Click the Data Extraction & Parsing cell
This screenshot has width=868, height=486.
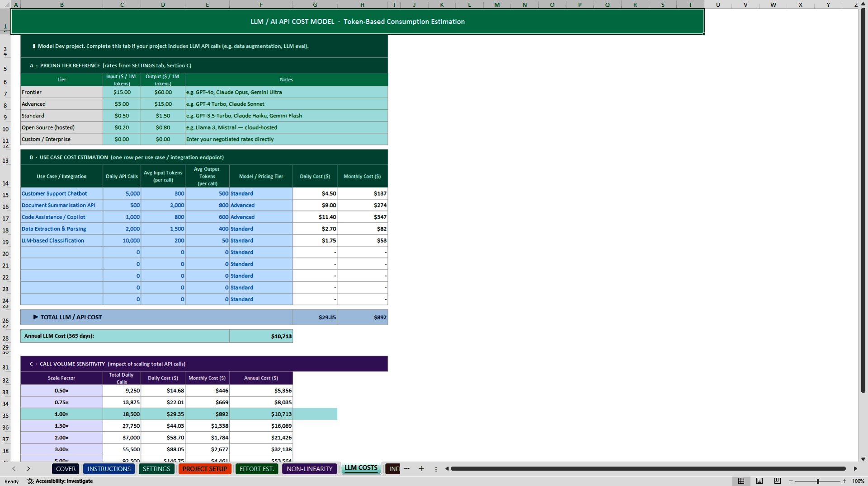coord(61,229)
